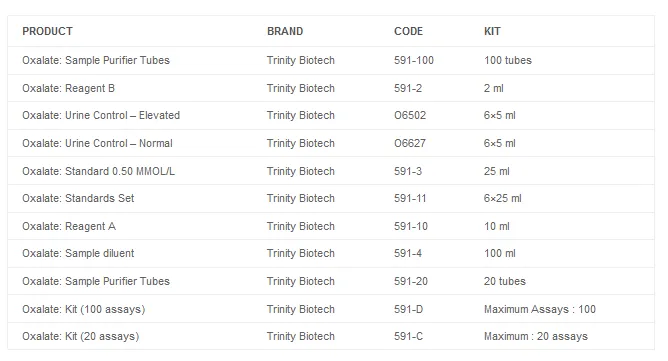Select Oxalate: Standard 0.50 MMOL/L
668x361 pixels.
[98, 171]
